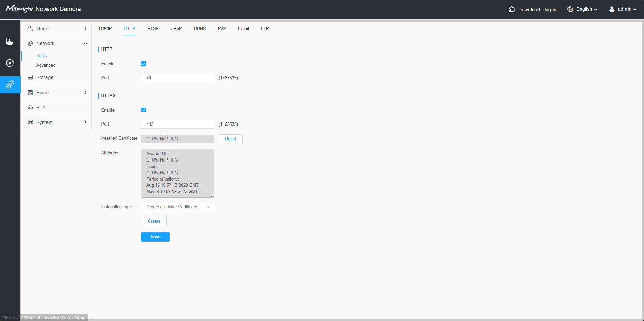
Task: Click the HTTPS section heading
Action: point(108,95)
